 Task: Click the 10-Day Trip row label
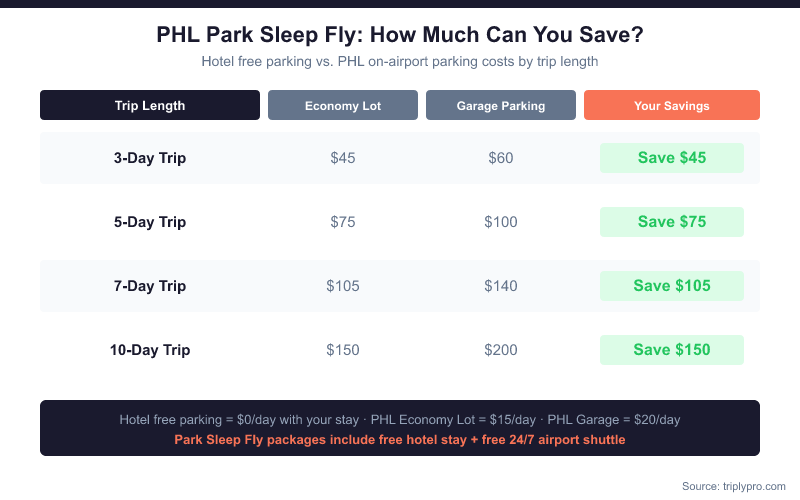pos(150,350)
